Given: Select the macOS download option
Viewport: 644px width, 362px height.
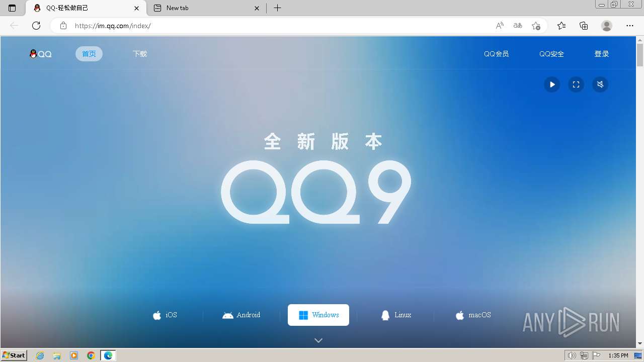Looking at the screenshot, I should pos(473,315).
